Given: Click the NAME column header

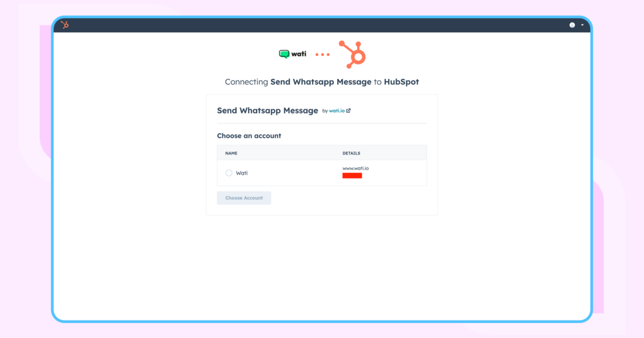Looking at the screenshot, I should pyautogui.click(x=231, y=153).
